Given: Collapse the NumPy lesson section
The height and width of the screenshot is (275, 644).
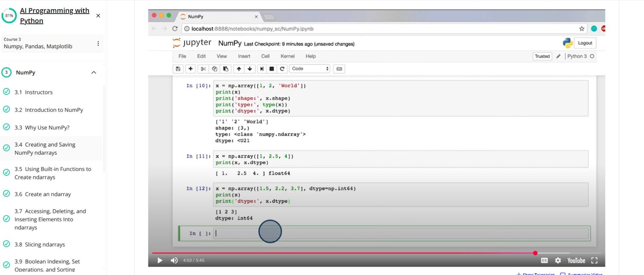Looking at the screenshot, I should [93, 73].
